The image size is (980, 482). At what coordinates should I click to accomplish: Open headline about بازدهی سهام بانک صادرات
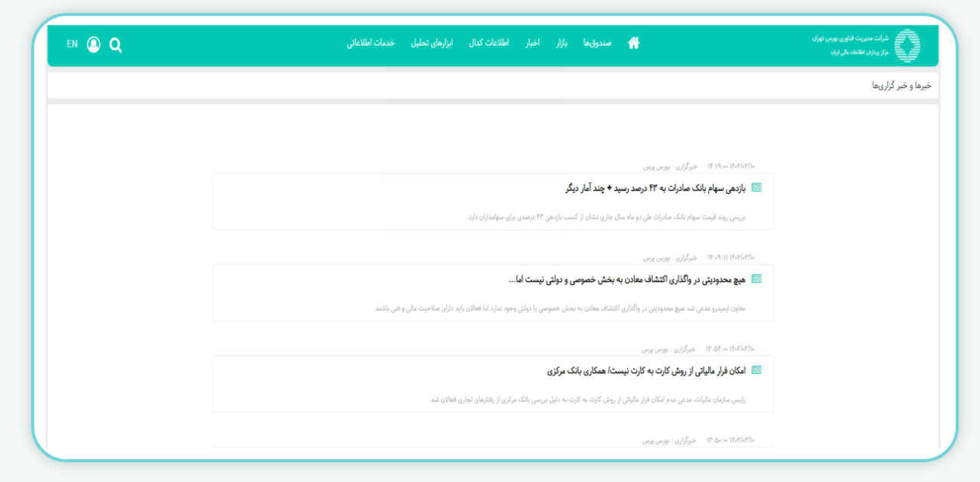pyautogui.click(x=655, y=188)
